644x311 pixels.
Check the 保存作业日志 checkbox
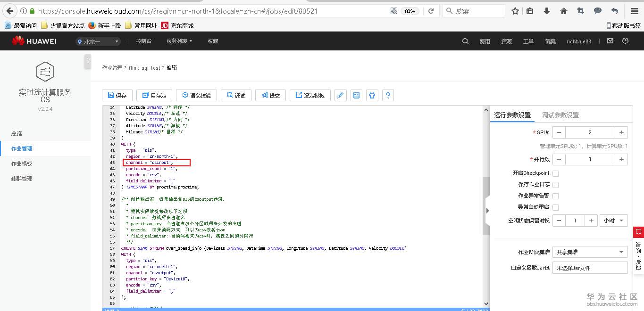pos(555,185)
